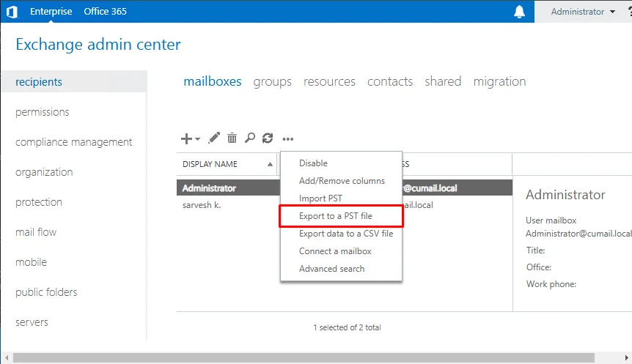Open the migration tab
Screen dimensions: 632x364
click(499, 82)
